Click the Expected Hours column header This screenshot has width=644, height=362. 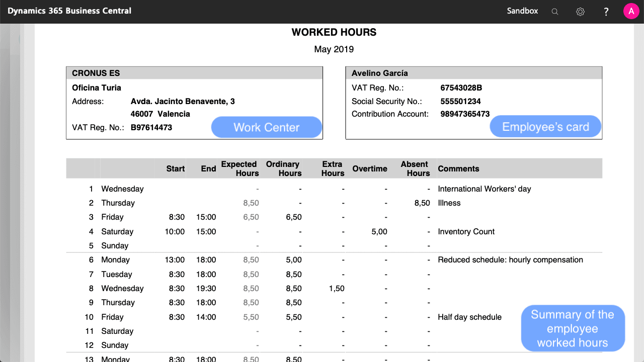point(240,168)
